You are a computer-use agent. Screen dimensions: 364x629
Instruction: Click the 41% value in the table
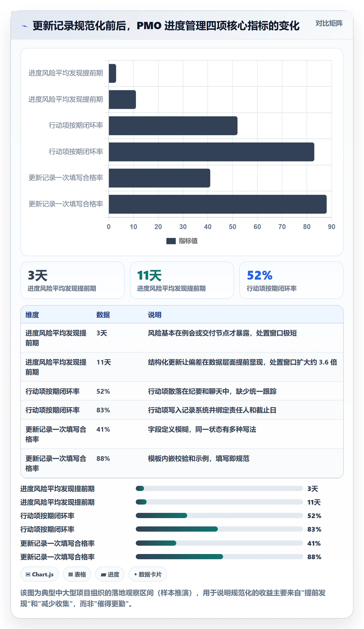103,430
